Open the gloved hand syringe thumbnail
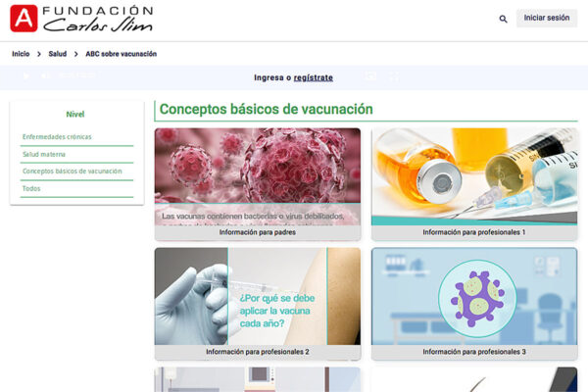Screen dimensions: 588x392 coord(257,295)
